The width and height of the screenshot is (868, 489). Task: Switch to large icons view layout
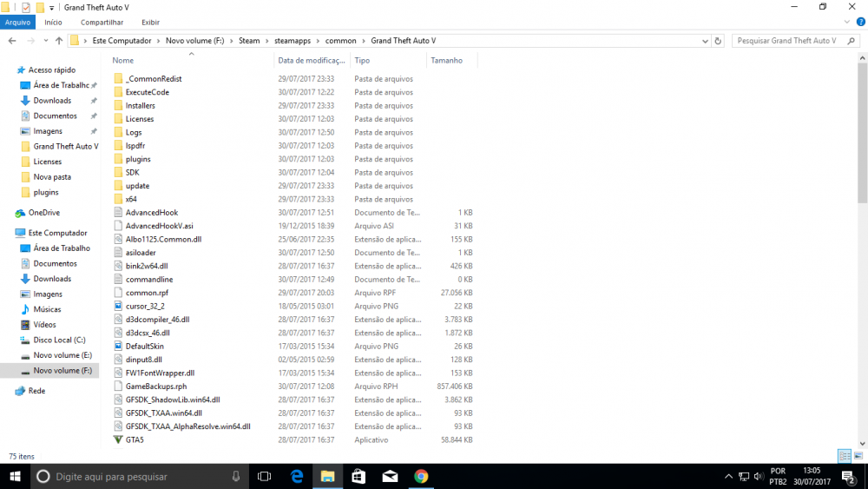tap(858, 456)
